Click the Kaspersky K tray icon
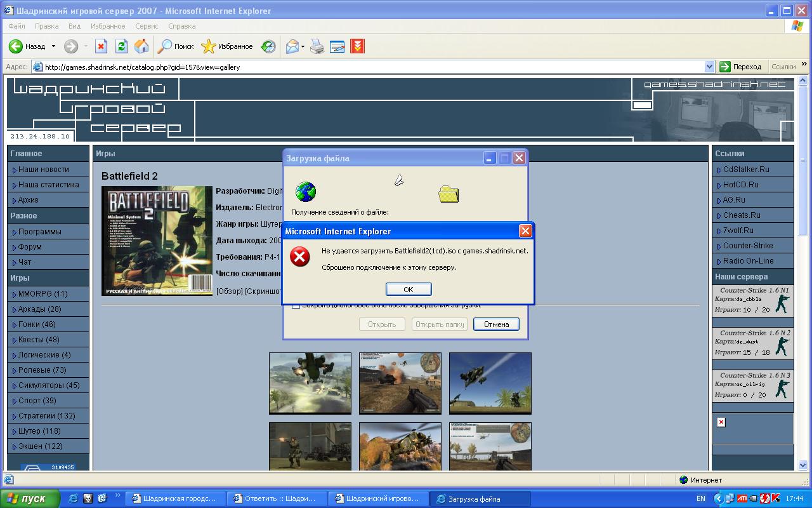The width and height of the screenshot is (812, 508). (x=775, y=498)
